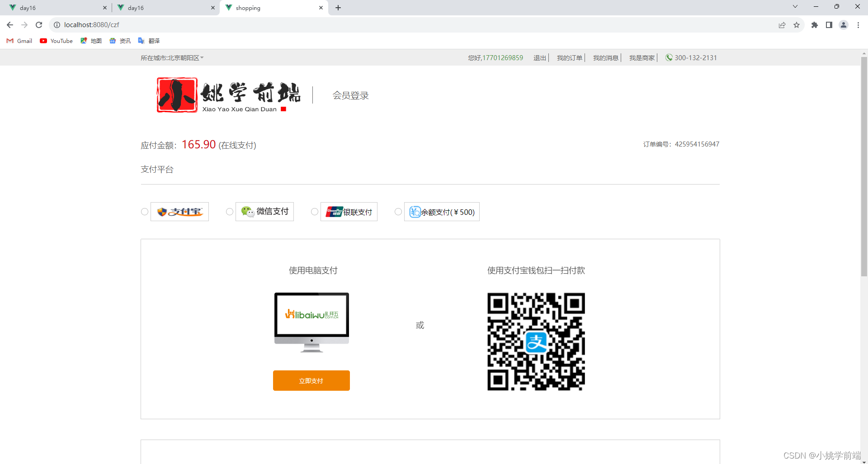
Task: Go back with the browser back arrow
Action: point(10,25)
